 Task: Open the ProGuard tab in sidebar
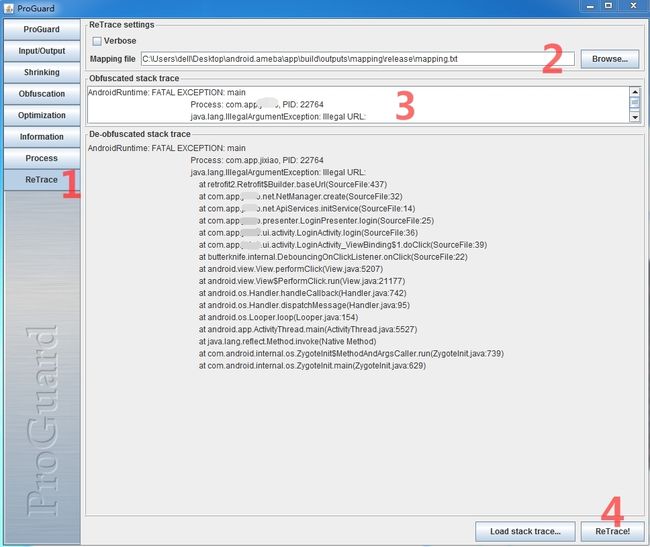pos(41,29)
